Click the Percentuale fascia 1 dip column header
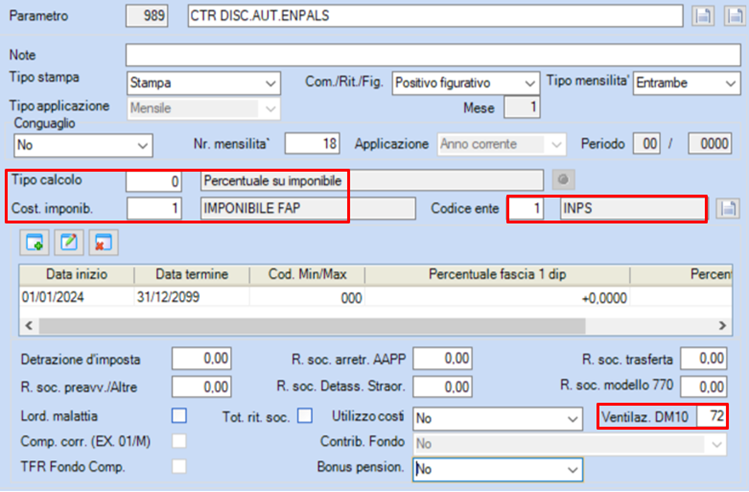Screen dimensions: 749x492 point(497,275)
